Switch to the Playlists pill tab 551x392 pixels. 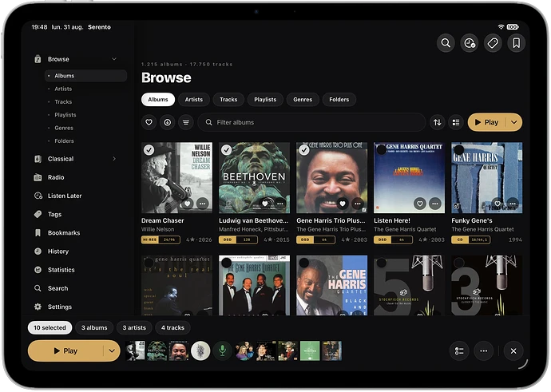tap(265, 100)
